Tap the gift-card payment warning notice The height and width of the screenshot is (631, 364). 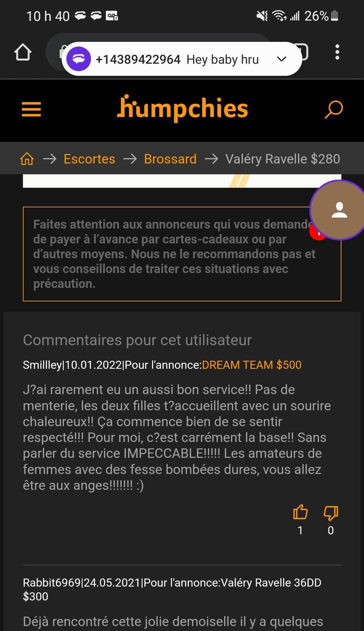[x=182, y=254]
